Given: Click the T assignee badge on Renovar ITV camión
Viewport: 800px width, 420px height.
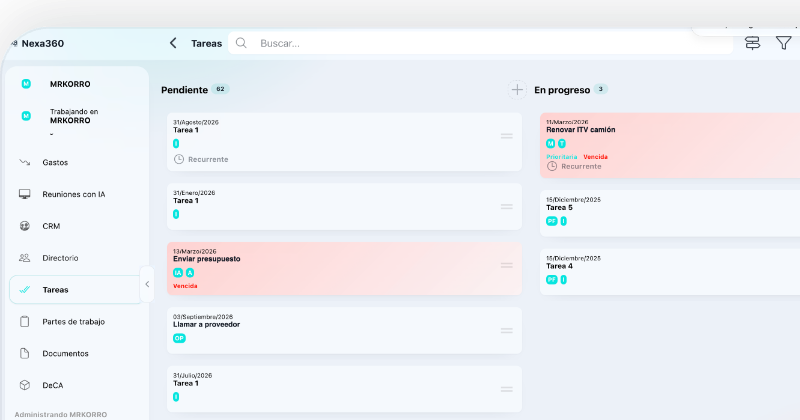Looking at the screenshot, I should [562, 144].
